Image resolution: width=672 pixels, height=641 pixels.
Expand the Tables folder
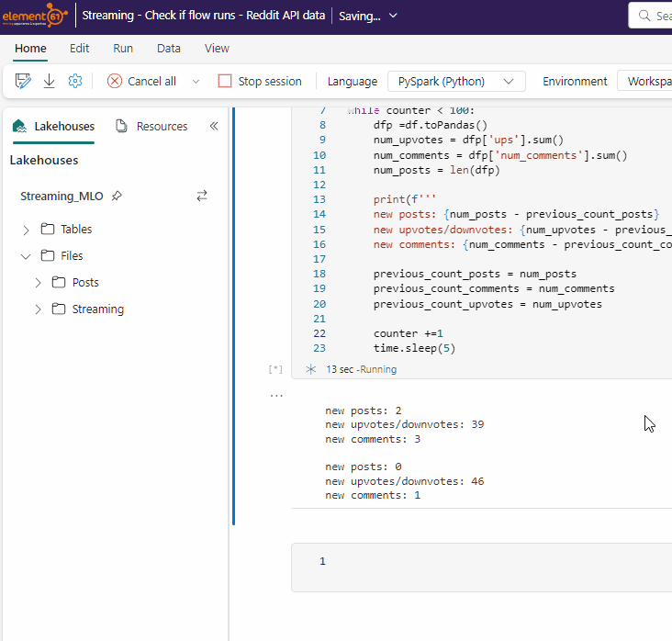(x=26, y=230)
